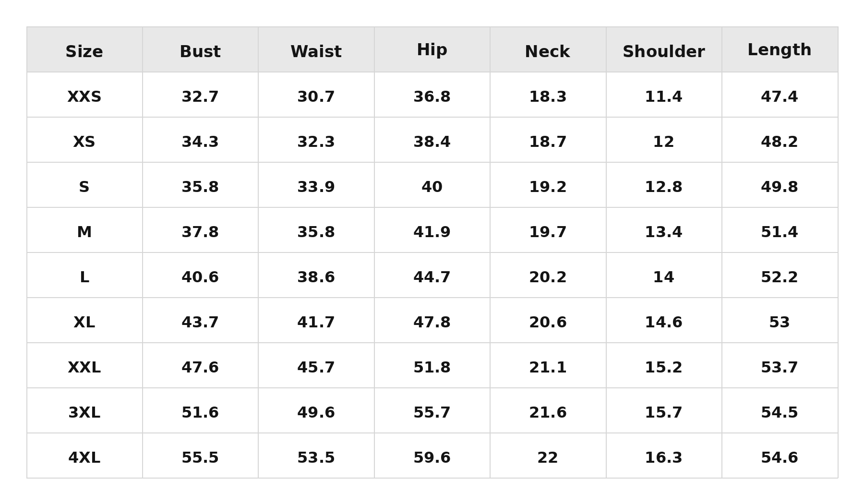The image size is (864, 504).
Task: Select shoulder value 14 in L row
Action: coord(664,277)
